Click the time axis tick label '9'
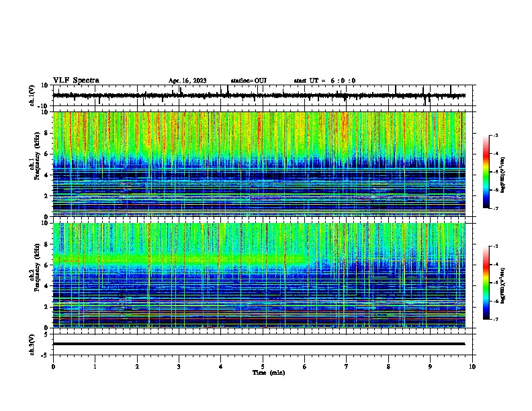 (430, 367)
